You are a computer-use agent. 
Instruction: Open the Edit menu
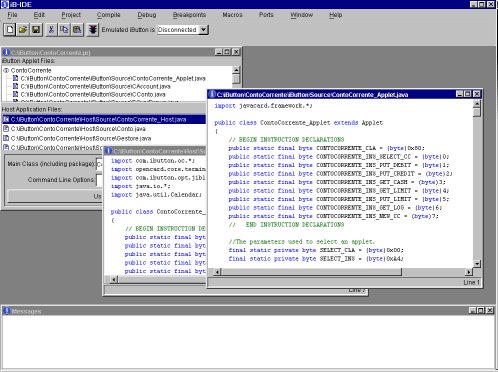(39, 15)
